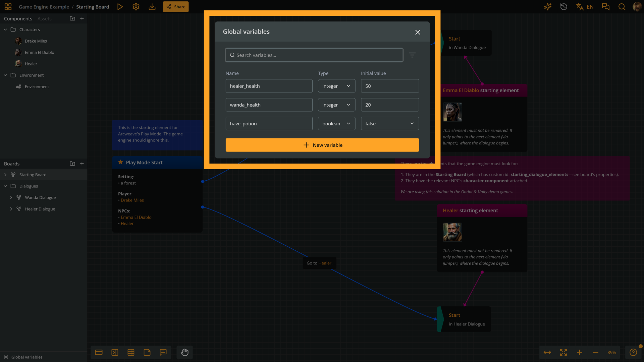The image size is (644, 362).
Task: Click the New variable button
Action: (322, 145)
